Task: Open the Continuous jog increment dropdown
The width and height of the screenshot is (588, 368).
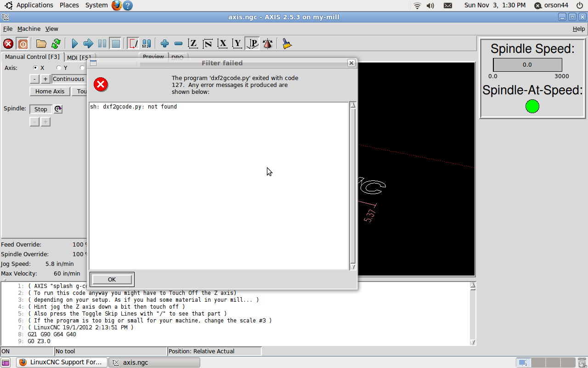Action: pyautogui.click(x=69, y=79)
